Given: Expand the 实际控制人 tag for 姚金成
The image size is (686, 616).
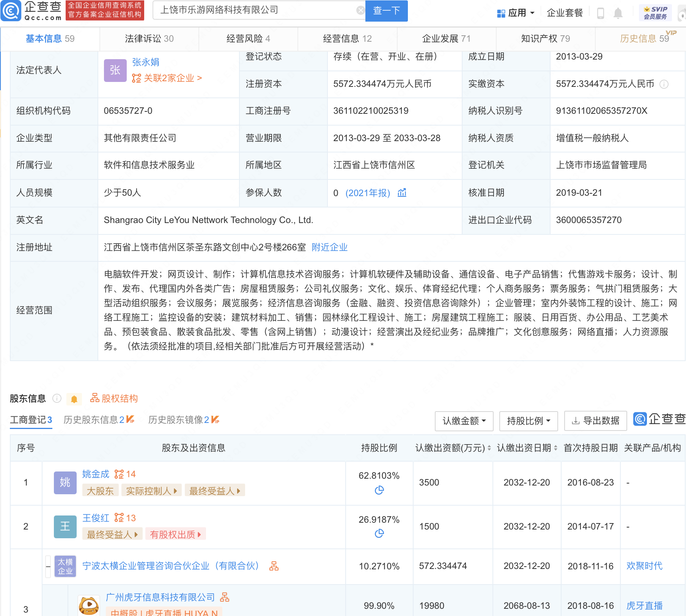Looking at the screenshot, I should coord(151,491).
